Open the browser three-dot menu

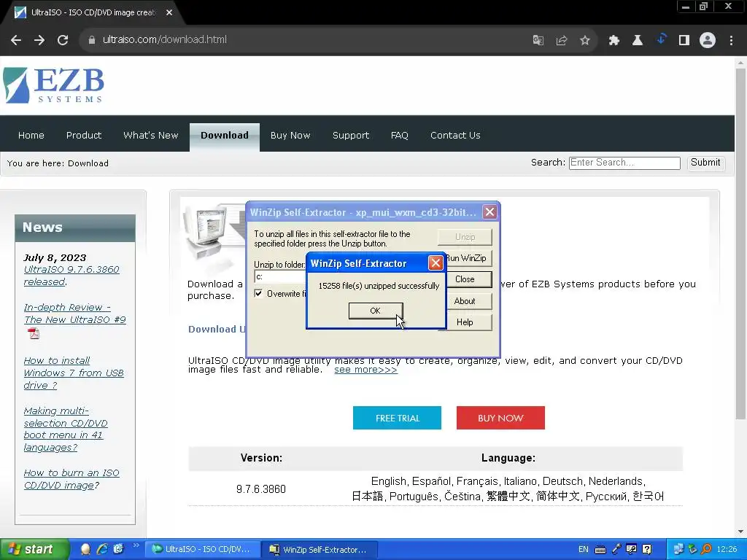[x=731, y=41]
